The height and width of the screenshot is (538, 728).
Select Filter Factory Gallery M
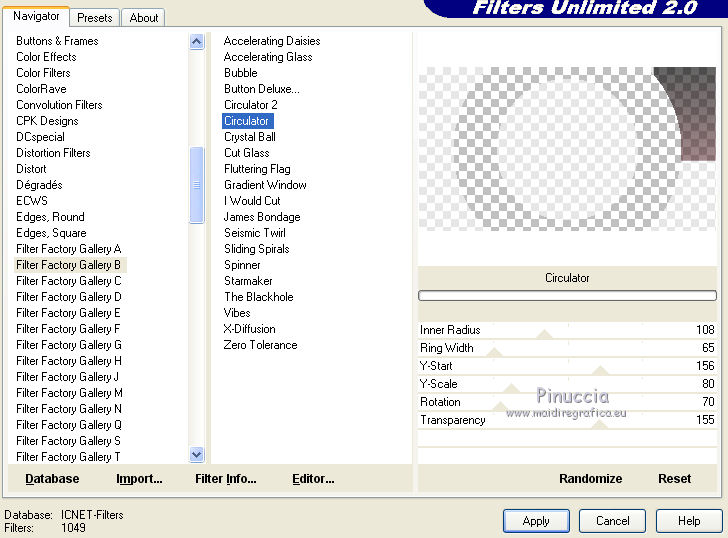(69, 393)
